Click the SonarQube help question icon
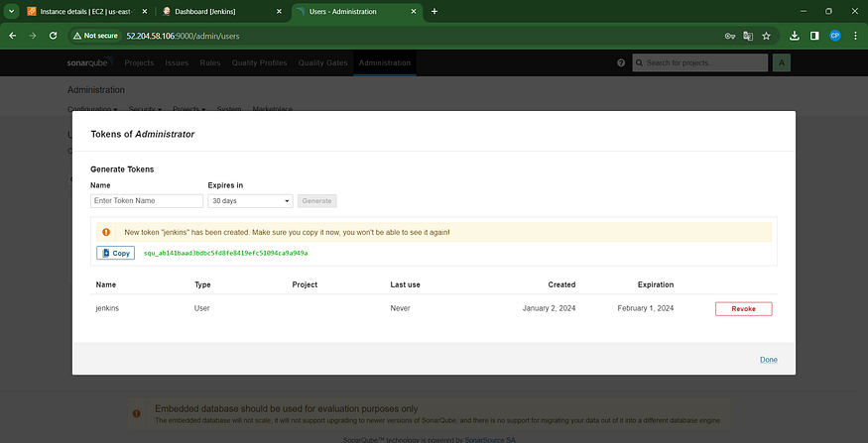This screenshot has height=443, width=868. 621,63
